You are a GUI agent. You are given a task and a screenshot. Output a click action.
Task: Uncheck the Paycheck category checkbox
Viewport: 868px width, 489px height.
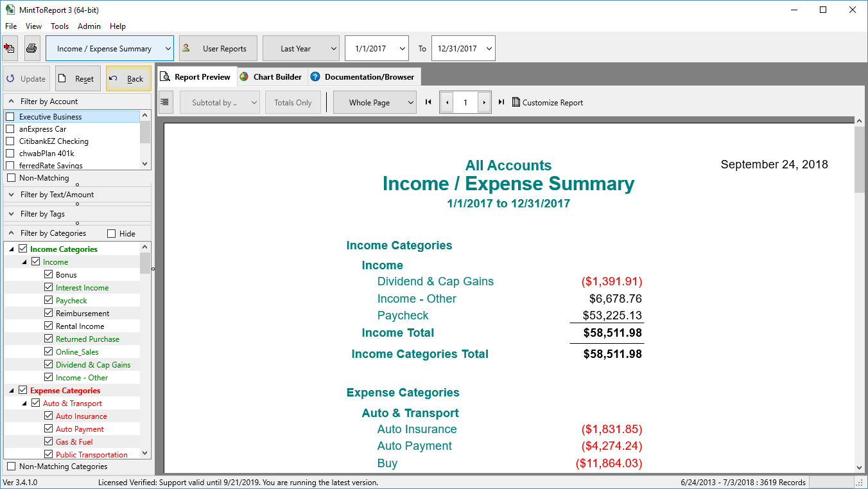pyautogui.click(x=49, y=300)
